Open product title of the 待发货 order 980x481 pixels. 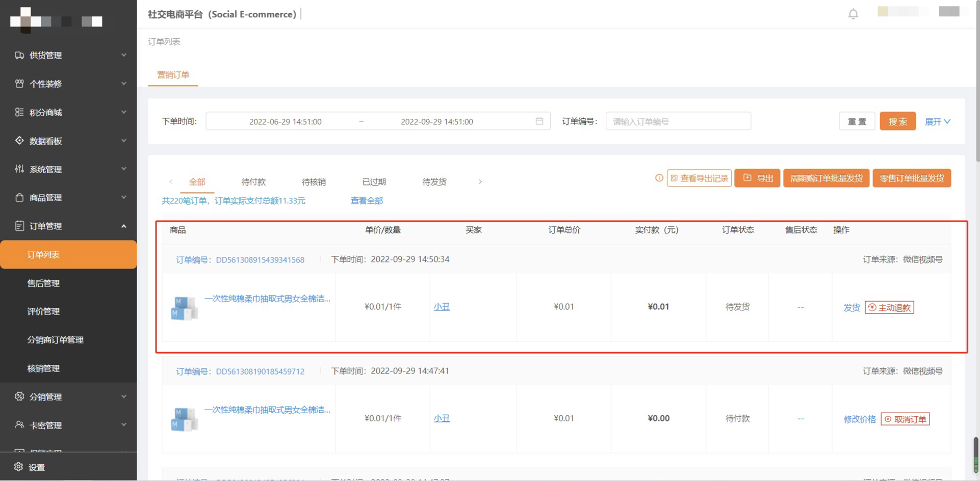tap(267, 299)
